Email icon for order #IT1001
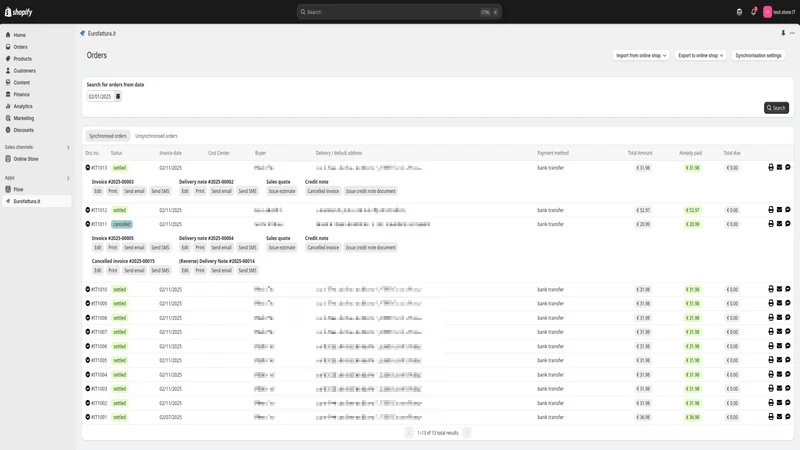The image size is (800, 450). tap(779, 417)
